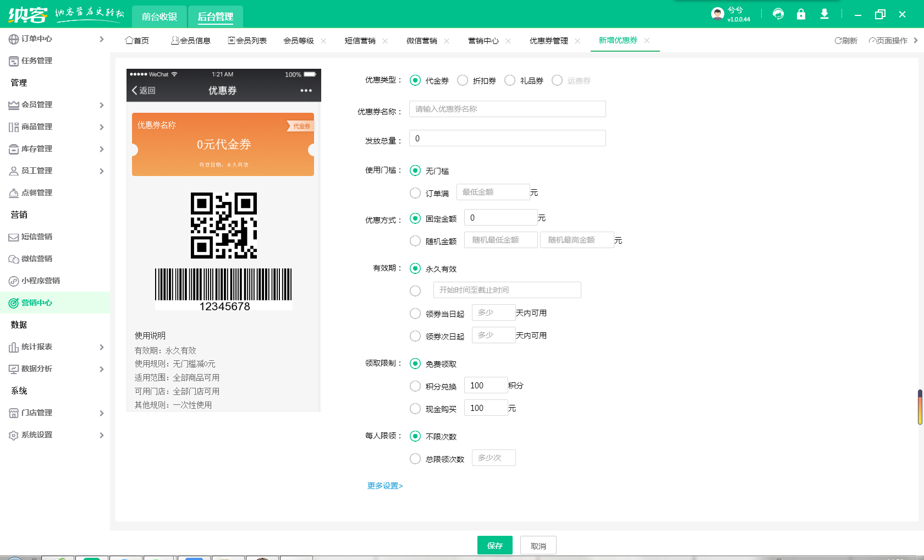This screenshot has width=924, height=560.
Task: Open 点餐管理 in the sidebar
Action: [36, 193]
